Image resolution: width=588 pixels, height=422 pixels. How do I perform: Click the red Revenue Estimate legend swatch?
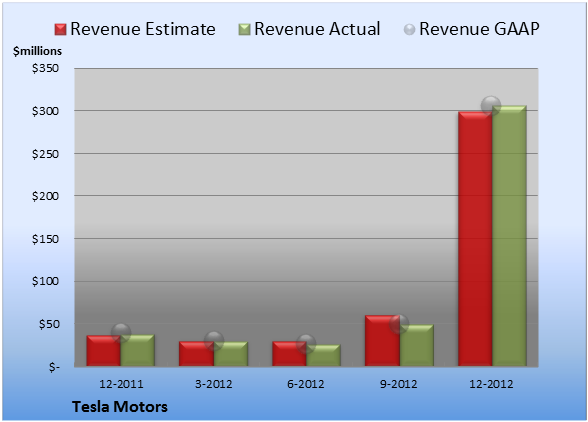pyautogui.click(x=60, y=29)
